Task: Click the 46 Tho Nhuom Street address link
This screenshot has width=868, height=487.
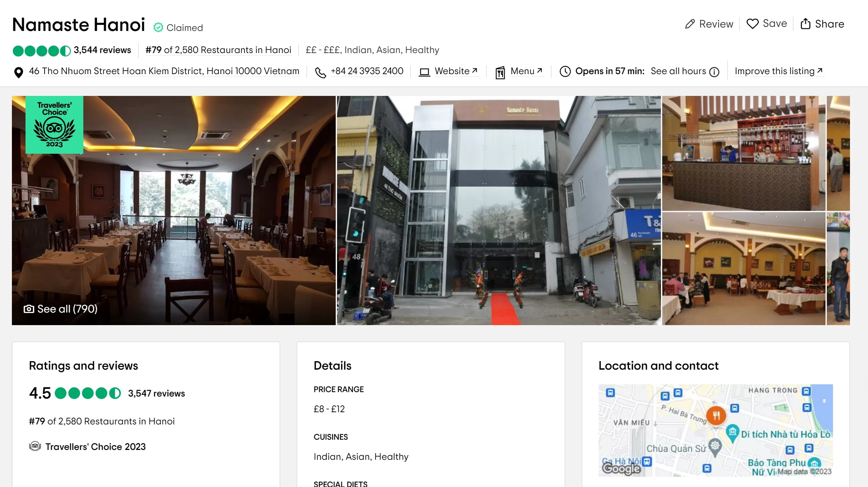Action: pos(164,71)
